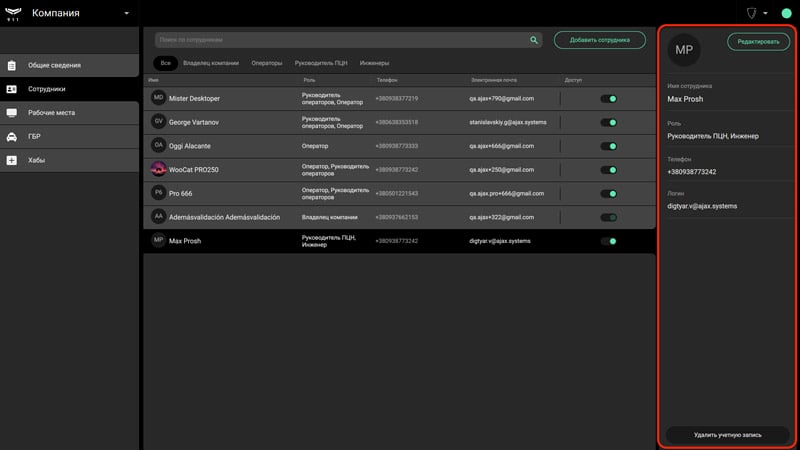Open the ГБР section
The height and width of the screenshot is (450, 800).
69,137
